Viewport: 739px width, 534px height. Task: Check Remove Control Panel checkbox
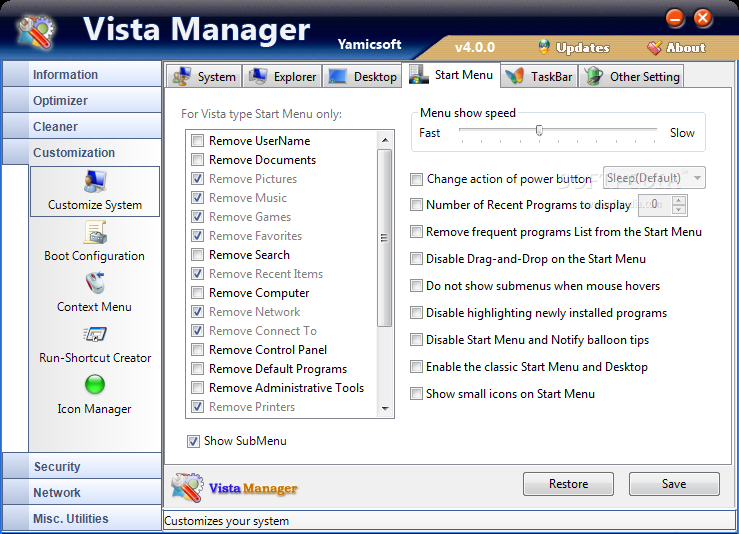[x=197, y=350]
